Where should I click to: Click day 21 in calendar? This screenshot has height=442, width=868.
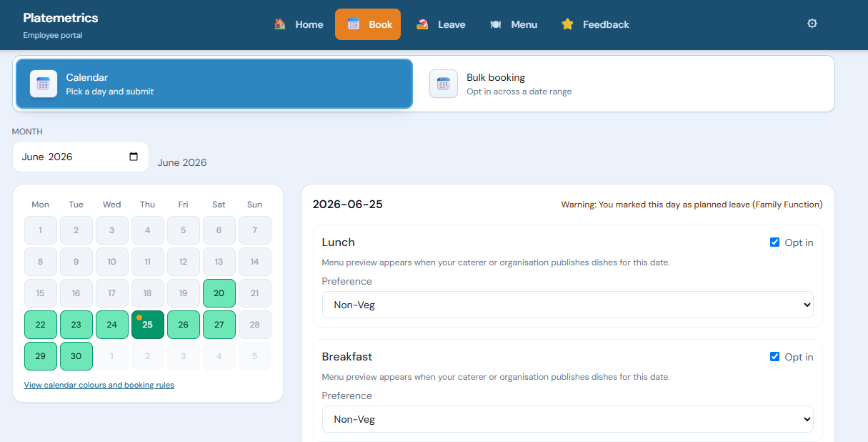[255, 293]
